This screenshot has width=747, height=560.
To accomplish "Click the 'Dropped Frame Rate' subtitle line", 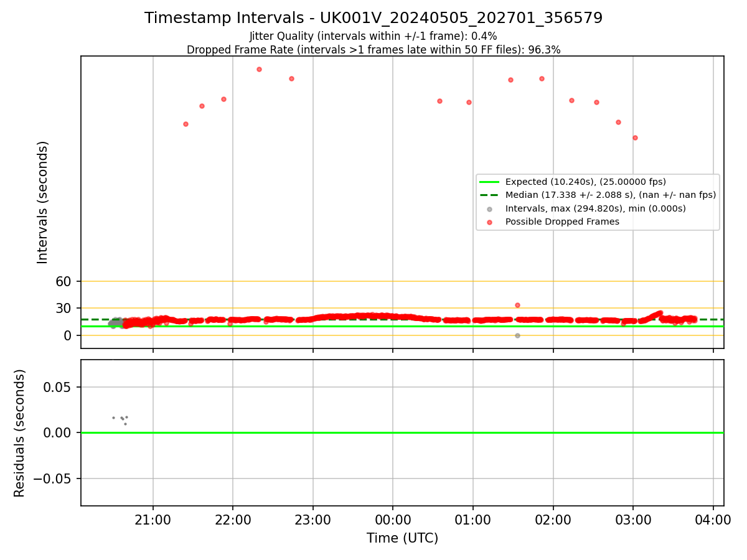I will (374, 50).
